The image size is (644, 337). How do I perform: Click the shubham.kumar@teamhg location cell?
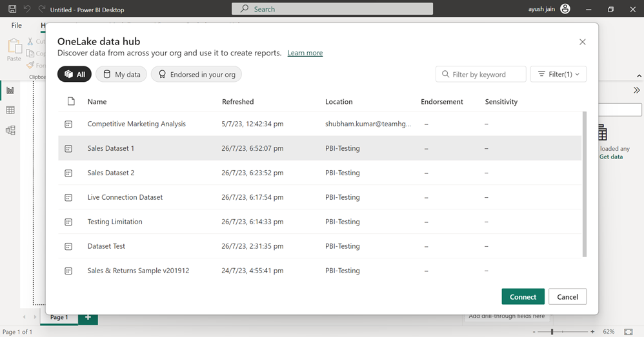pyautogui.click(x=368, y=124)
